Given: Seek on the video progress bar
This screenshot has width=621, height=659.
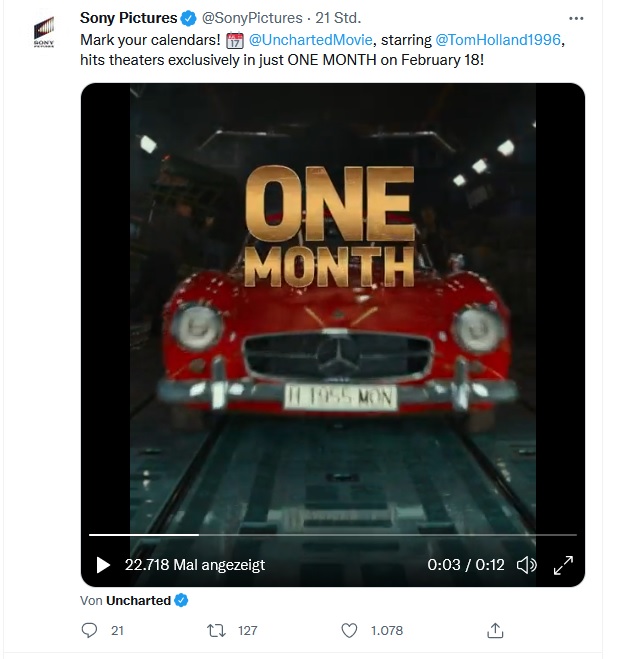Looking at the screenshot, I should tap(332, 535).
